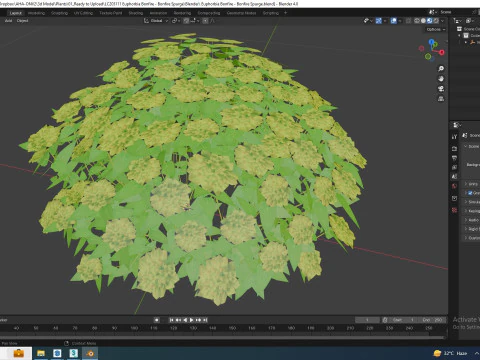Click the orange armature object icon in outliner
This screenshot has width=480, height=360.
coord(473,42)
